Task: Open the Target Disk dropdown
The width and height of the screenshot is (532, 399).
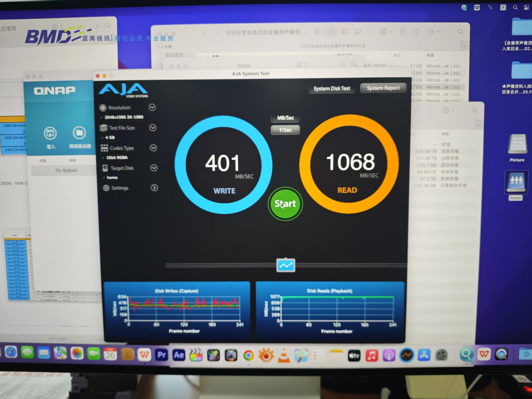Action: pos(154,168)
